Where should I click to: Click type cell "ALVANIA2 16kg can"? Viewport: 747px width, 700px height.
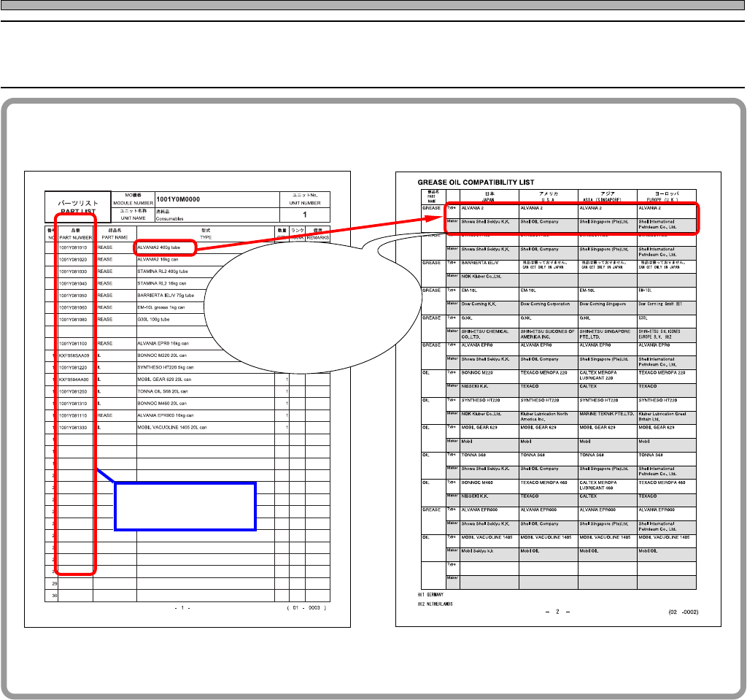pos(158,260)
